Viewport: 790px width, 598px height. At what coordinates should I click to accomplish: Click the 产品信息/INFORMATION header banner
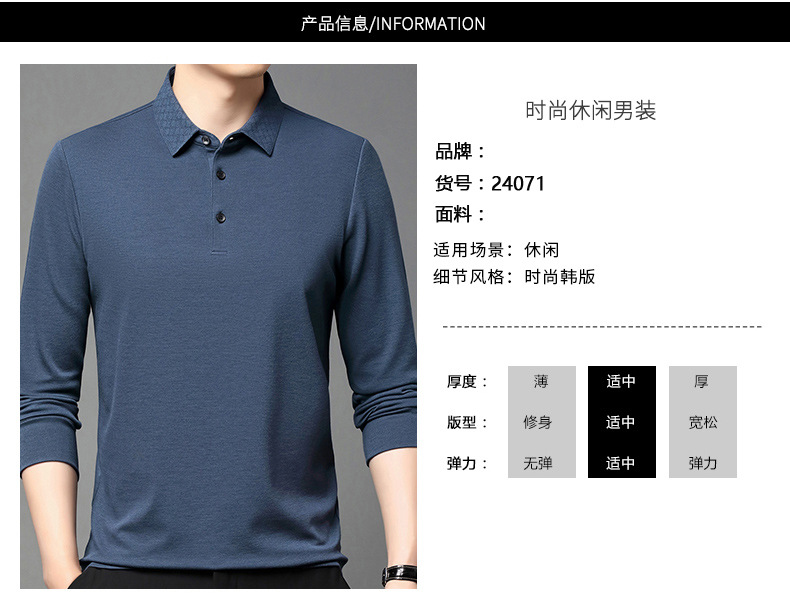tap(394, 22)
